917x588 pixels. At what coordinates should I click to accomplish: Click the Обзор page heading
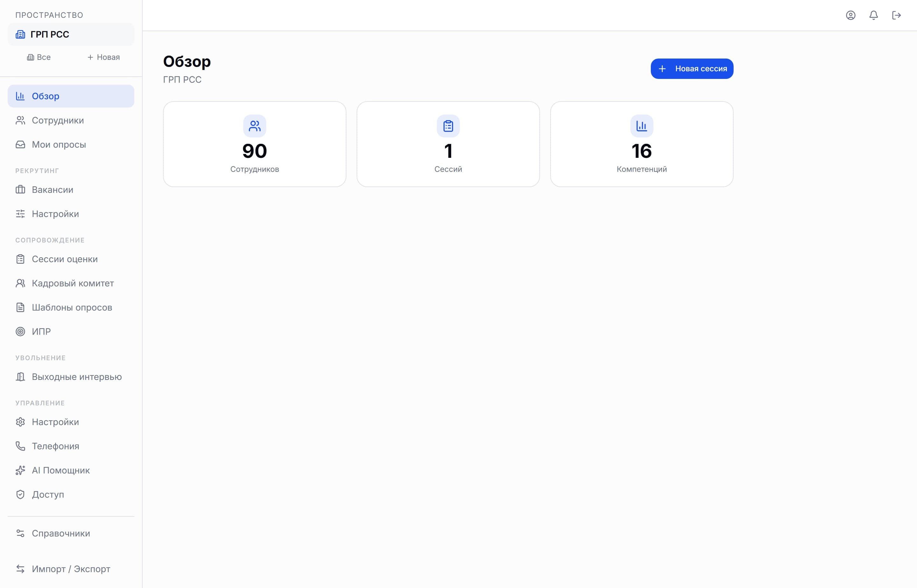click(187, 61)
